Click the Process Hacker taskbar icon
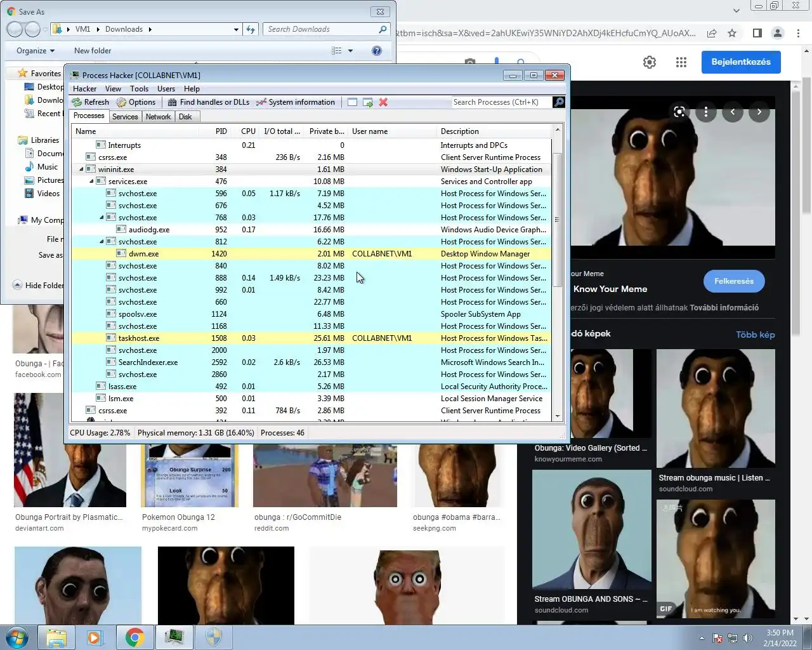Viewport: 812px width, 650px height. [x=174, y=637]
